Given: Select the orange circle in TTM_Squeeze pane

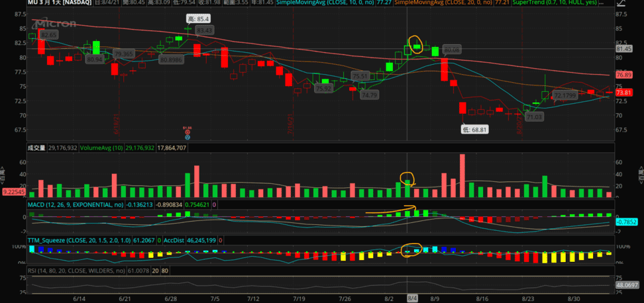Looking at the screenshot, I should (x=411, y=249).
